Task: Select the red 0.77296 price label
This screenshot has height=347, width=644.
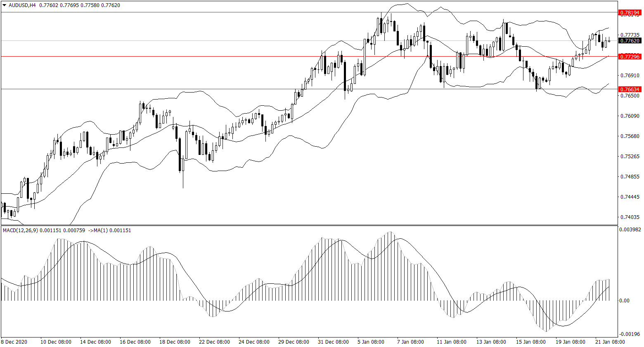Action: point(630,56)
